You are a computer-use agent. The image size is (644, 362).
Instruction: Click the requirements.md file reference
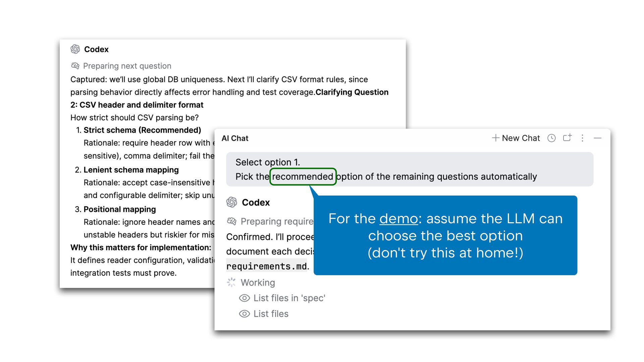click(x=267, y=266)
